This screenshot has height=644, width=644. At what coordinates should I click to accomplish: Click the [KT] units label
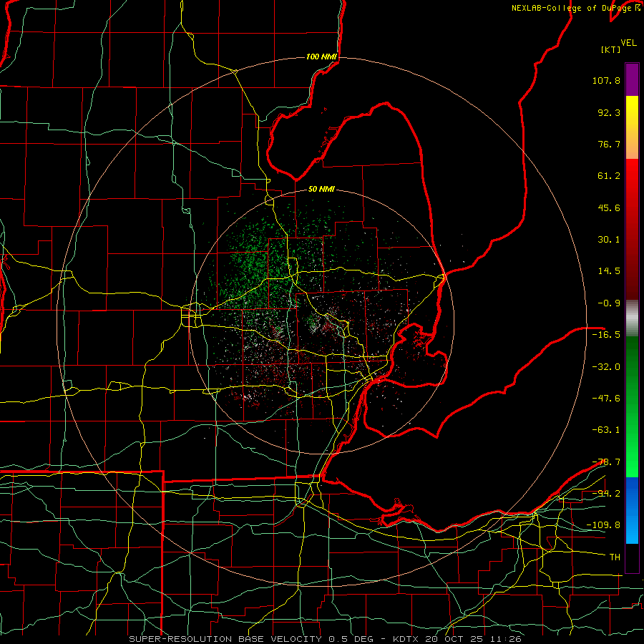[x=610, y=49]
